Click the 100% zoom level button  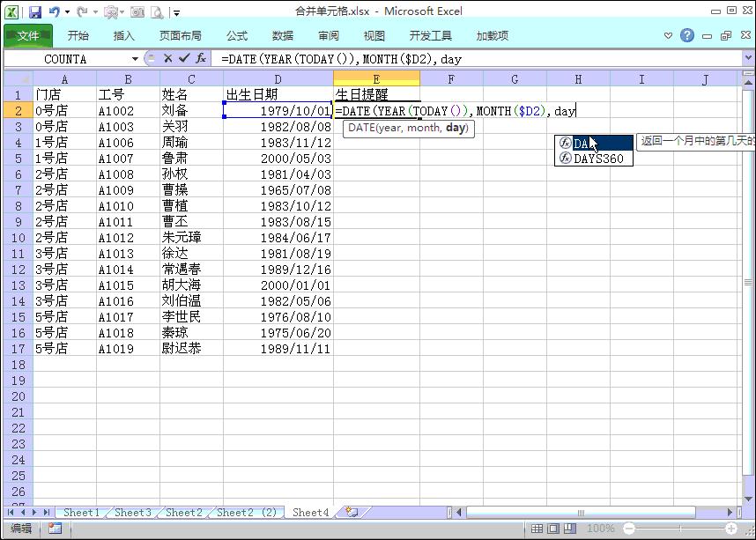[x=600, y=529]
